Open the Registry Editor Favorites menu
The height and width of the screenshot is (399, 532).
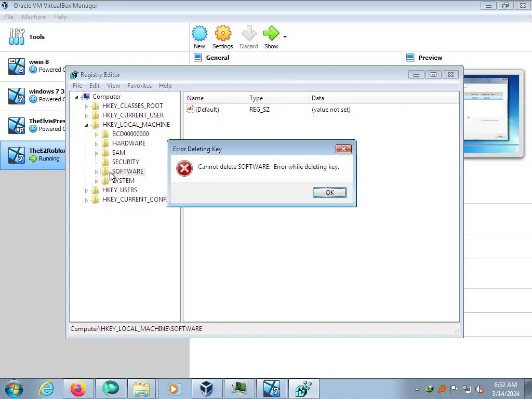(139, 86)
